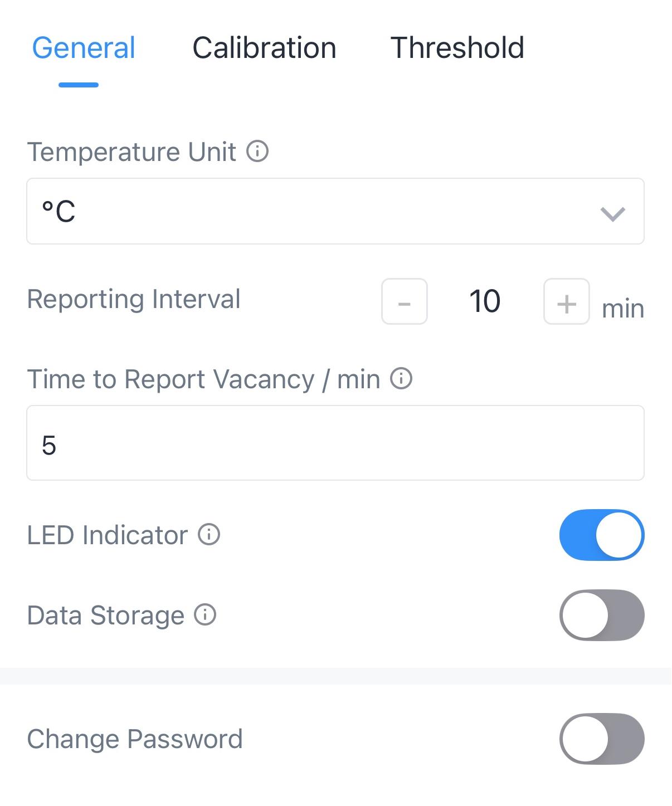This screenshot has height=806, width=672.
Task: Click the Change Password label text
Action: [x=135, y=739]
